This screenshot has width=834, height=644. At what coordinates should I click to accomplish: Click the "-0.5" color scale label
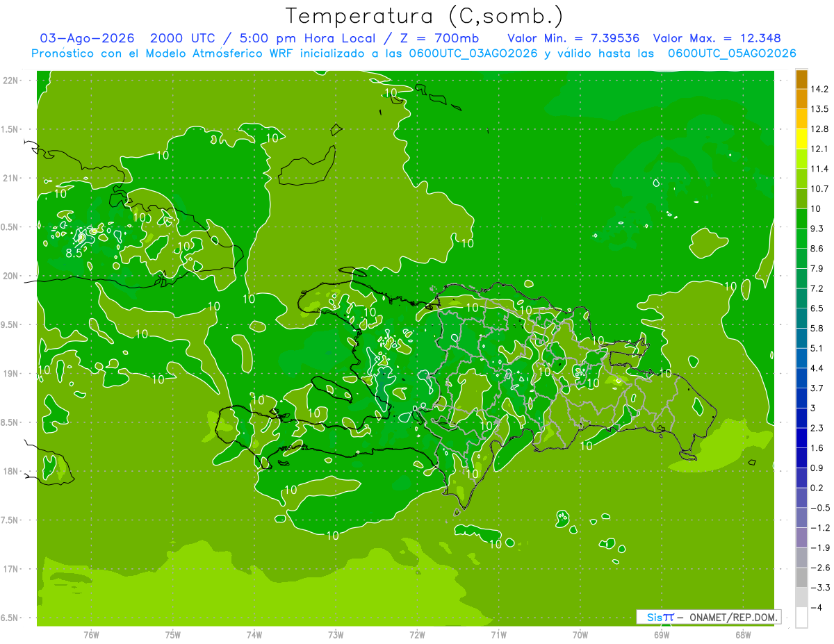pos(820,508)
